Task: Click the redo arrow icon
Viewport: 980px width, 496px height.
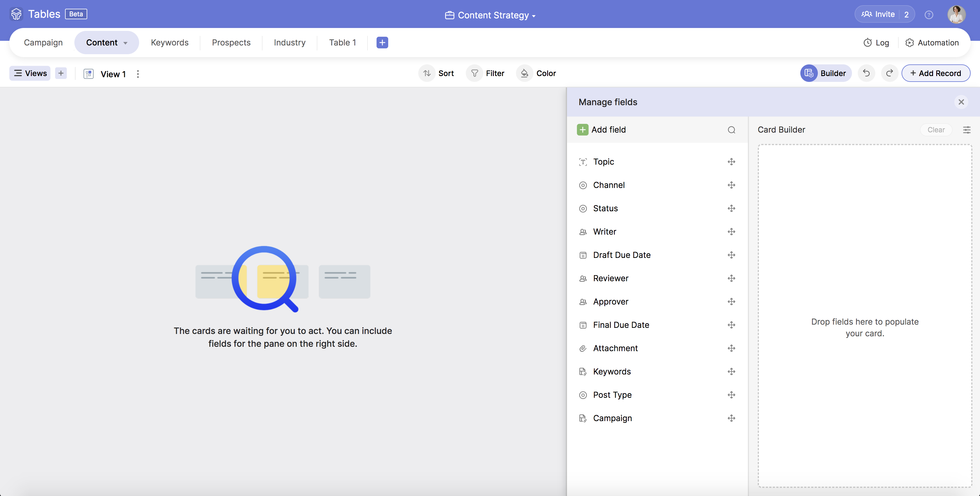Action: click(x=890, y=73)
